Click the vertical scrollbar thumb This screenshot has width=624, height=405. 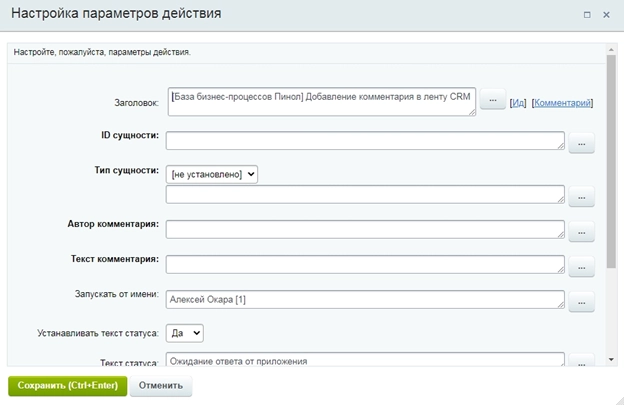(x=611, y=162)
